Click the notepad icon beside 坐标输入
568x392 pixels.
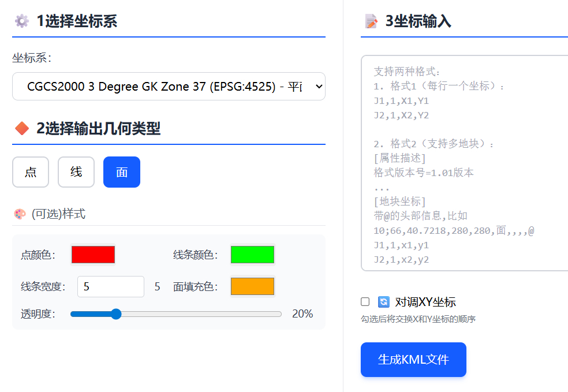coord(371,21)
